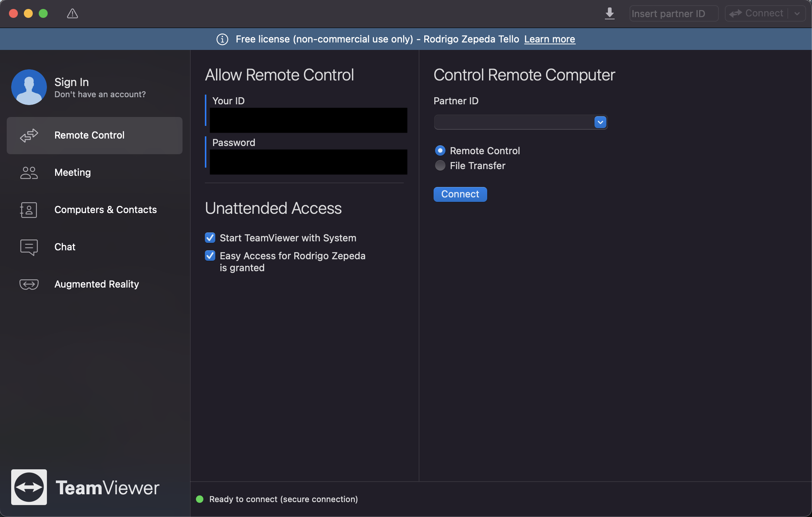Screen dimensions: 812x517
Task: Toggle Easy Access for Rodrigo Zepeda checkbox
Action: (x=210, y=256)
